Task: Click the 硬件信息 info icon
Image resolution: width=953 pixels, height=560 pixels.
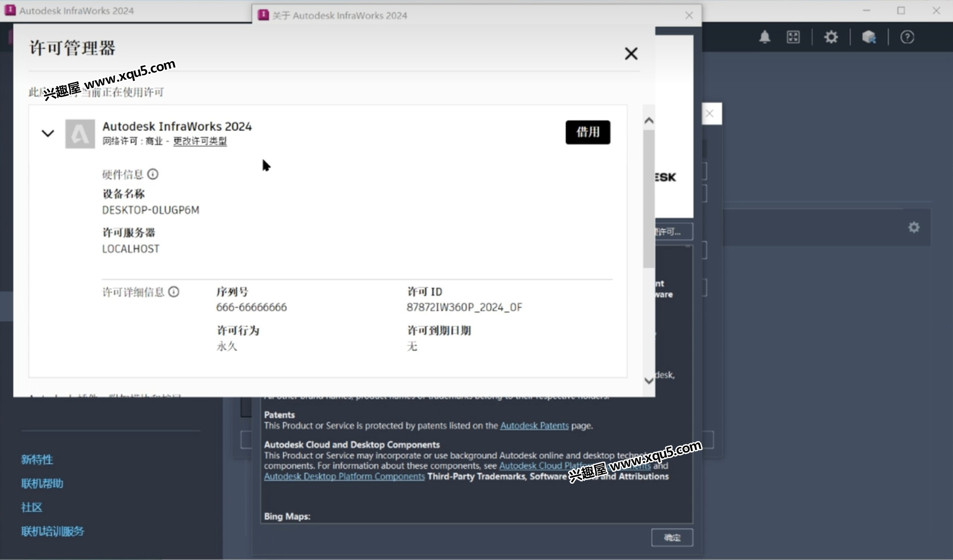Action: click(x=153, y=174)
